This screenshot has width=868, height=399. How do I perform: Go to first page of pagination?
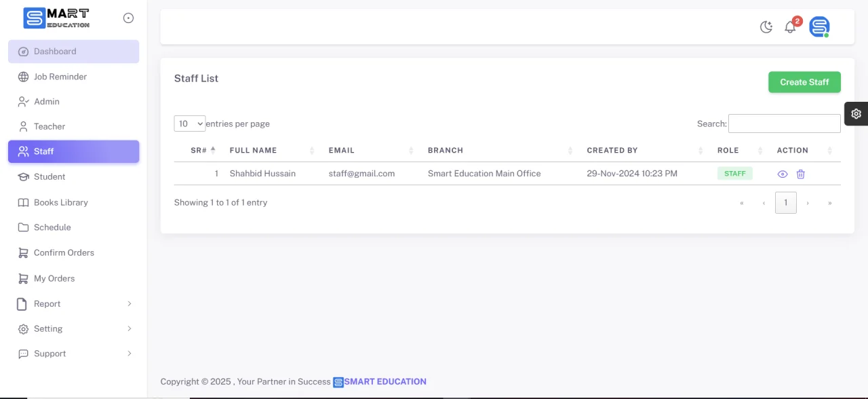point(742,203)
